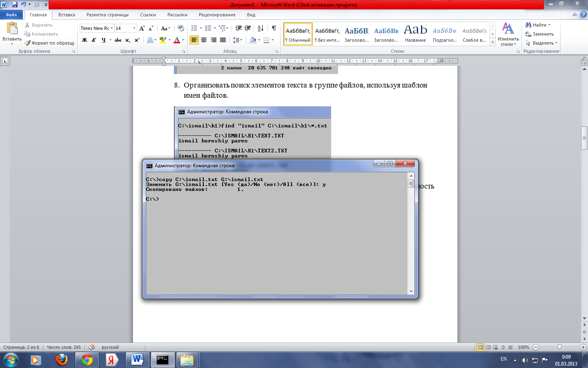The width and height of the screenshot is (588, 368).
Task: Open Change Case (Aa) dropdown
Action: [165, 28]
